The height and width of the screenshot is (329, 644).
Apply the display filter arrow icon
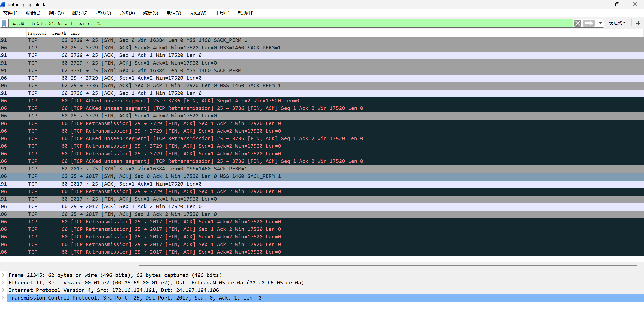click(589, 23)
